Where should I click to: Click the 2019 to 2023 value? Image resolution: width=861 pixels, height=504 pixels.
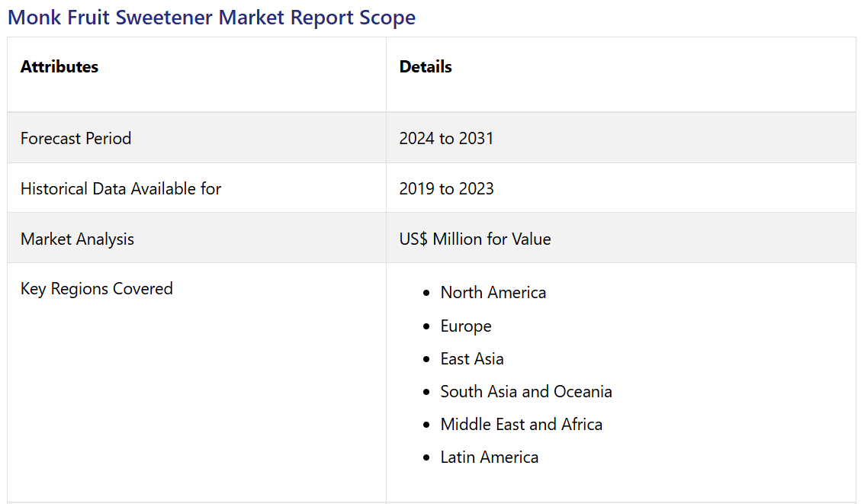click(446, 188)
